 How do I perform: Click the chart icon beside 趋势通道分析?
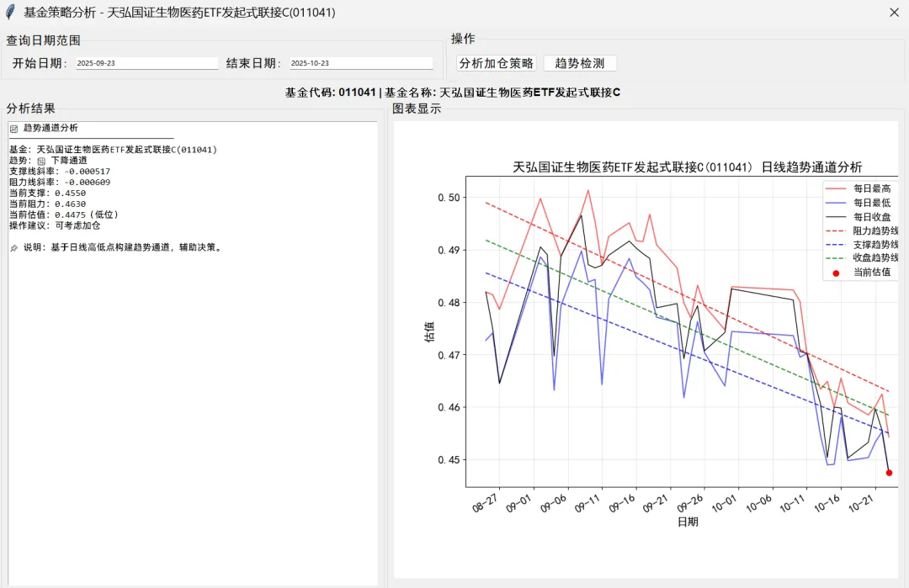click(x=14, y=129)
